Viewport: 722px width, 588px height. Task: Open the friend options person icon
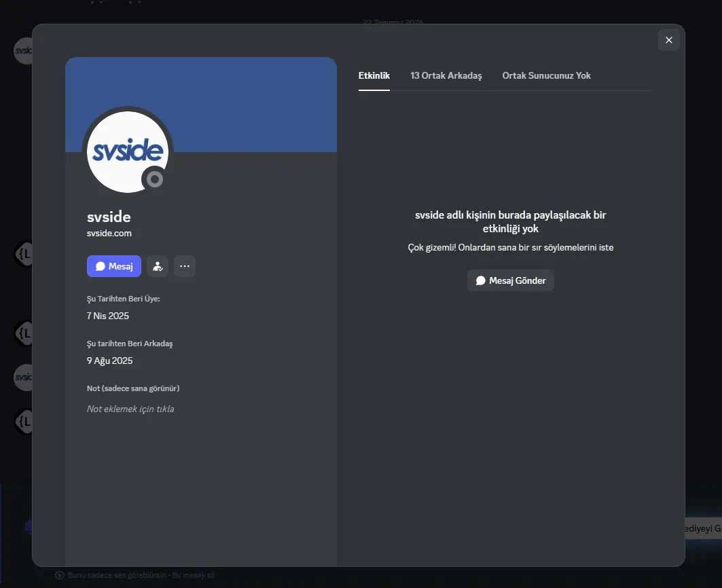[x=158, y=266]
